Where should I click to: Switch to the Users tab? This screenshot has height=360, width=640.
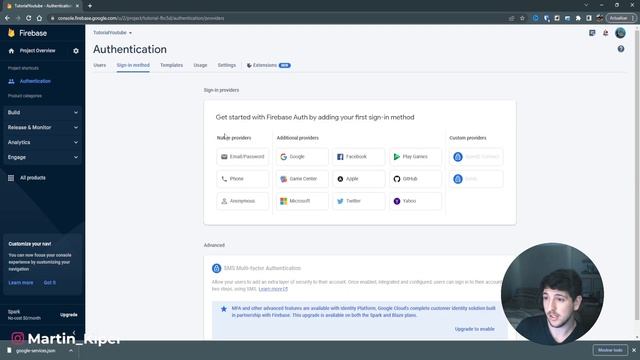(x=100, y=65)
